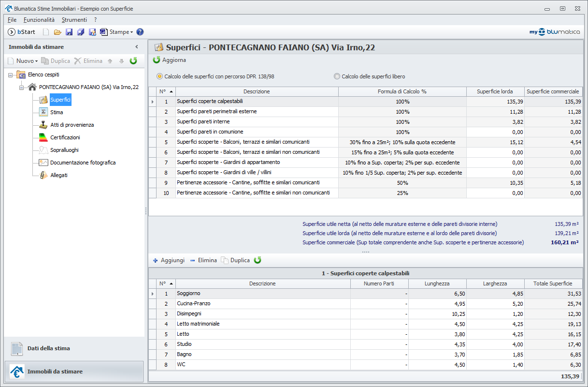Viewport: 588px width, 387px height.
Task: Click the Allegati paperclip icon
Action: click(43, 175)
